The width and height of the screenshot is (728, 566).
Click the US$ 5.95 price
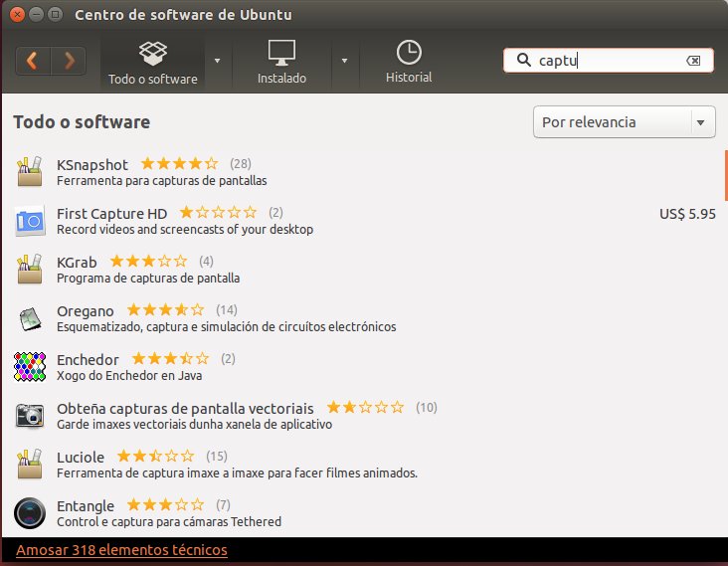687,214
